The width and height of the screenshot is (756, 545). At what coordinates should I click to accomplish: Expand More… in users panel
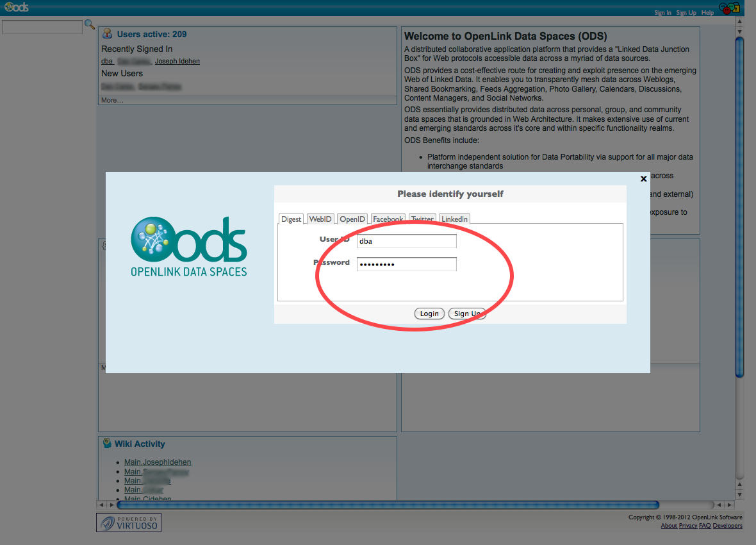point(112,100)
